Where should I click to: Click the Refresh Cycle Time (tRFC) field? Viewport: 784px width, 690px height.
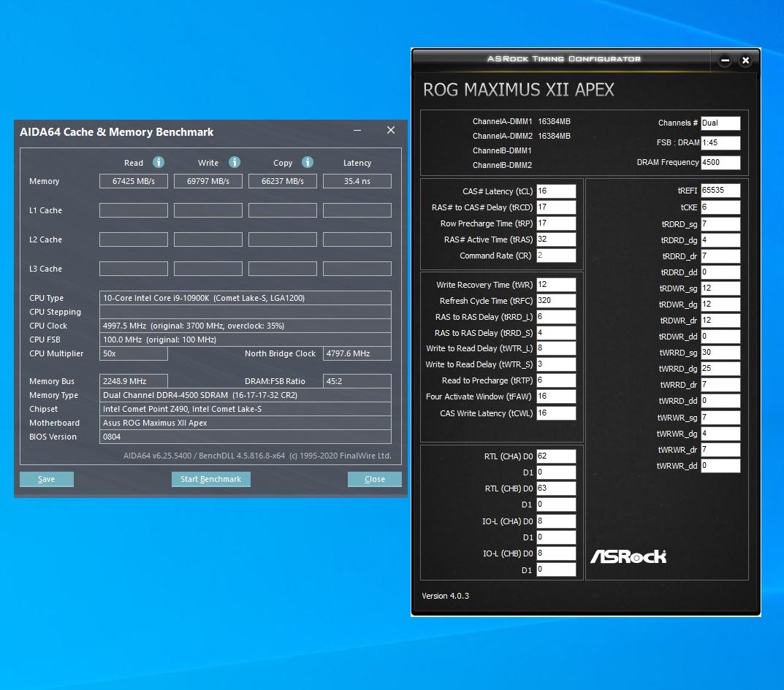(x=556, y=301)
